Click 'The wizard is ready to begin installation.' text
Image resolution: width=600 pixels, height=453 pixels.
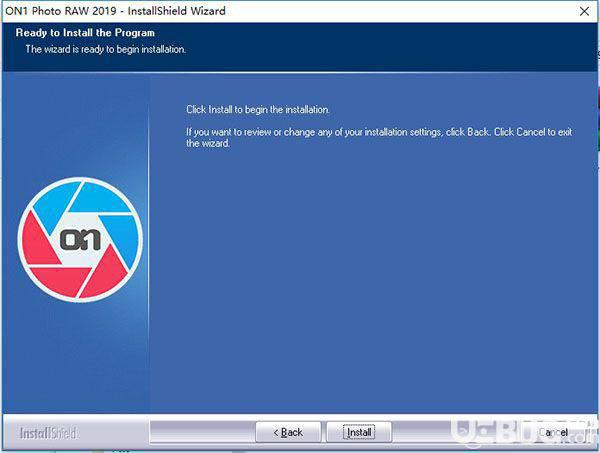tap(106, 49)
